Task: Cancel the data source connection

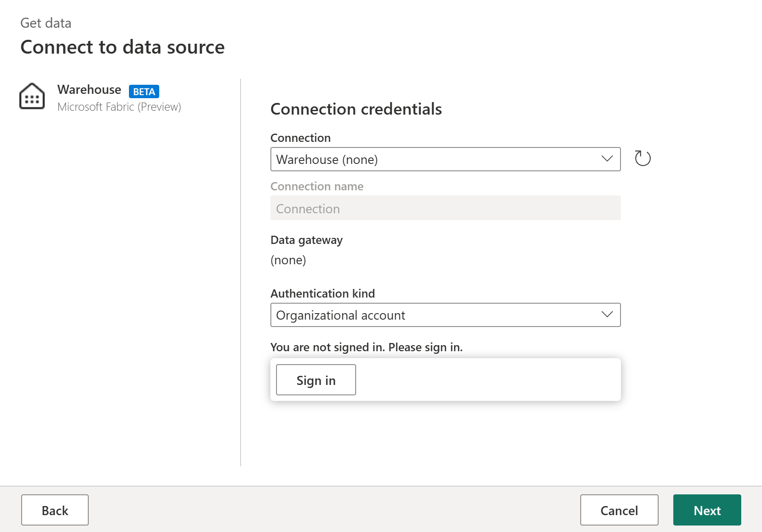Action: [x=619, y=510]
